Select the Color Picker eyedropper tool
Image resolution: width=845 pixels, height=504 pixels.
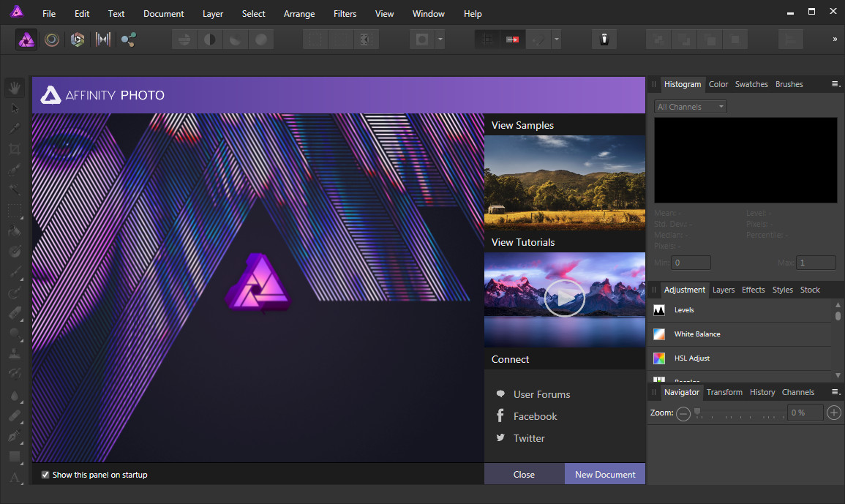pyautogui.click(x=15, y=128)
